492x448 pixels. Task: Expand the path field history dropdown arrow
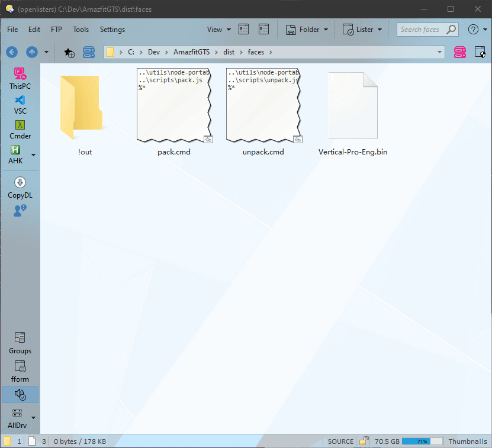[x=439, y=53]
